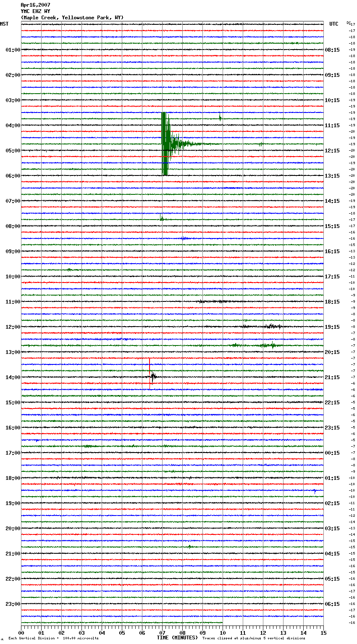The height and width of the screenshot is (644, 357).
Task: Click the 07 minute axis tick label
Action: pyautogui.click(x=162, y=633)
